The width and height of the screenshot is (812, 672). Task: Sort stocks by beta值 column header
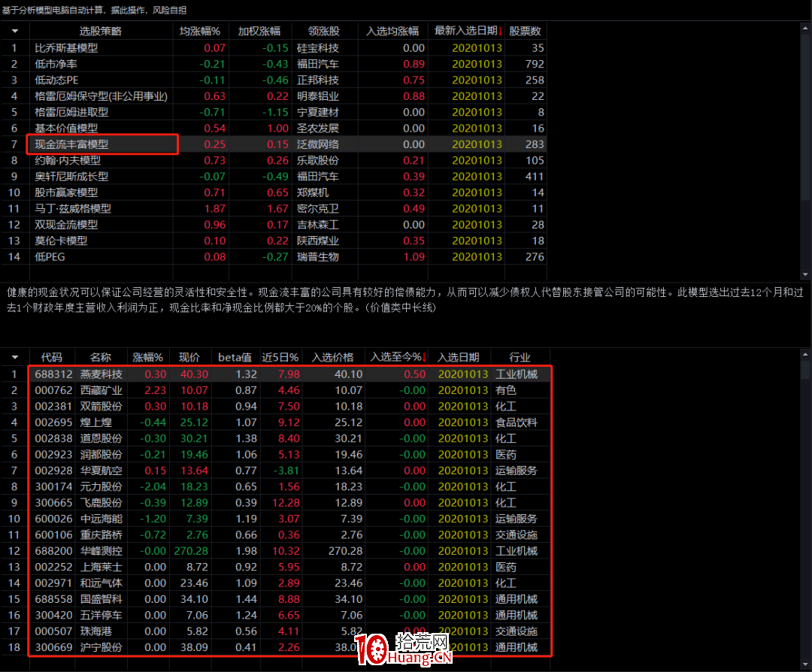(235, 357)
